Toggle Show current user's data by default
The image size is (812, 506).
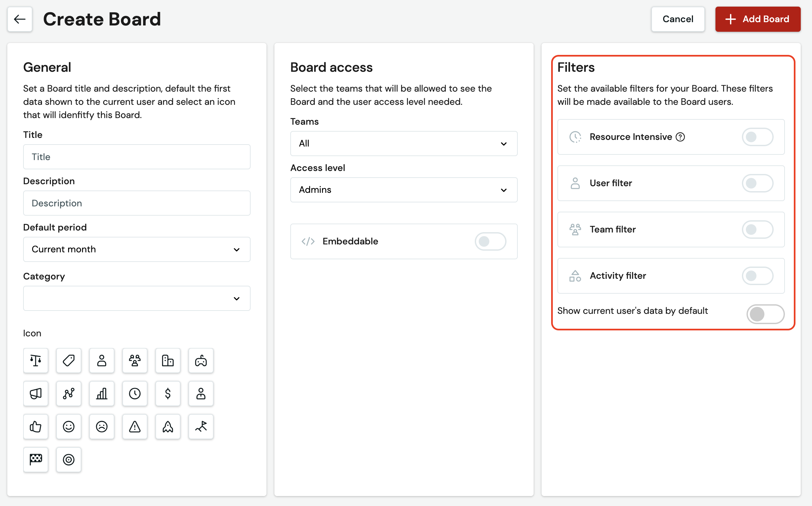(765, 314)
